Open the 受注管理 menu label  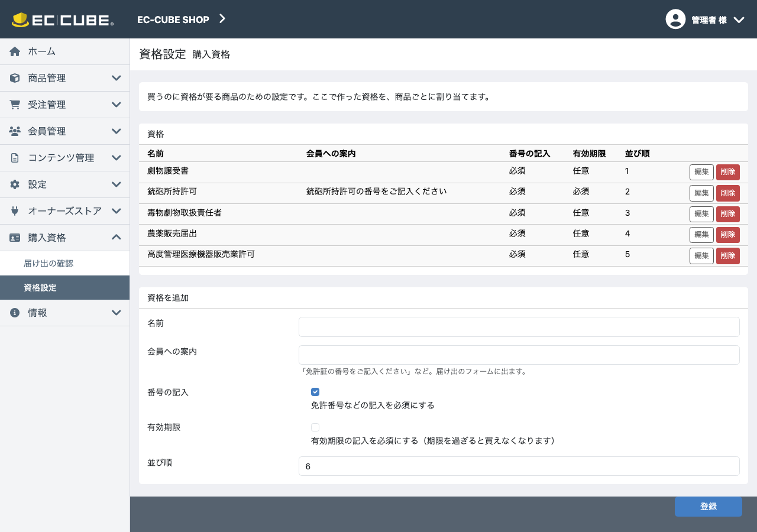[47, 105]
